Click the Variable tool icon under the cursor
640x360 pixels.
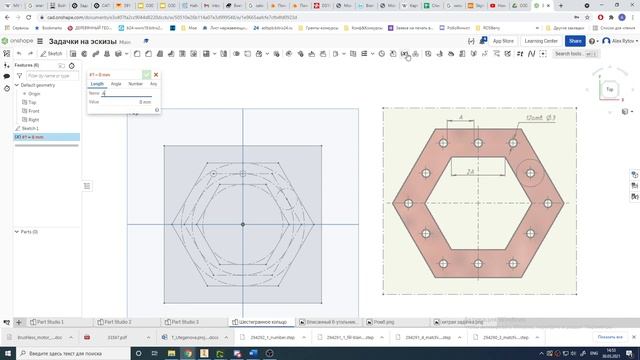pos(404,54)
